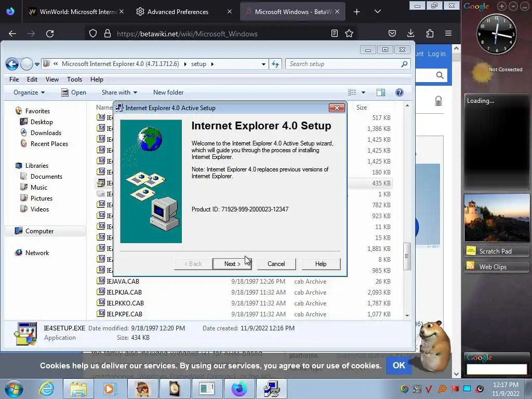Expand the Share with dropdown
This screenshot has width=532, height=399.
[x=119, y=92]
